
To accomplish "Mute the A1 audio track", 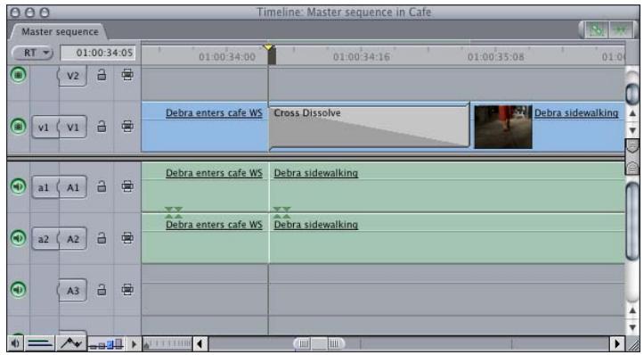I will [18, 186].
